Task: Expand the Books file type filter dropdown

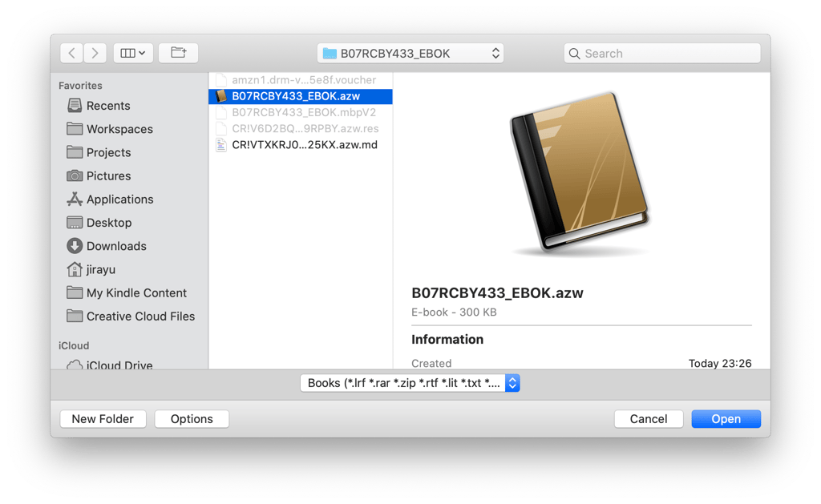Action: pyautogui.click(x=410, y=383)
